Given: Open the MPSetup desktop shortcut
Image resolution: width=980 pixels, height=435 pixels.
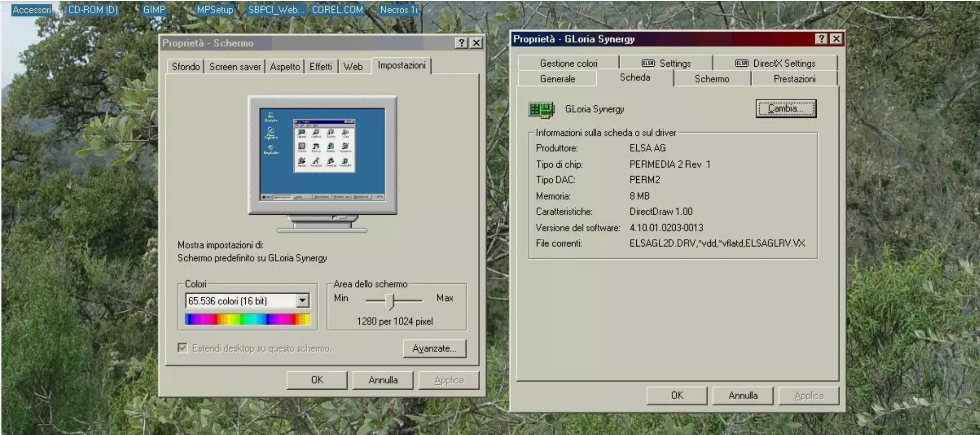Looking at the screenshot, I should (x=215, y=10).
